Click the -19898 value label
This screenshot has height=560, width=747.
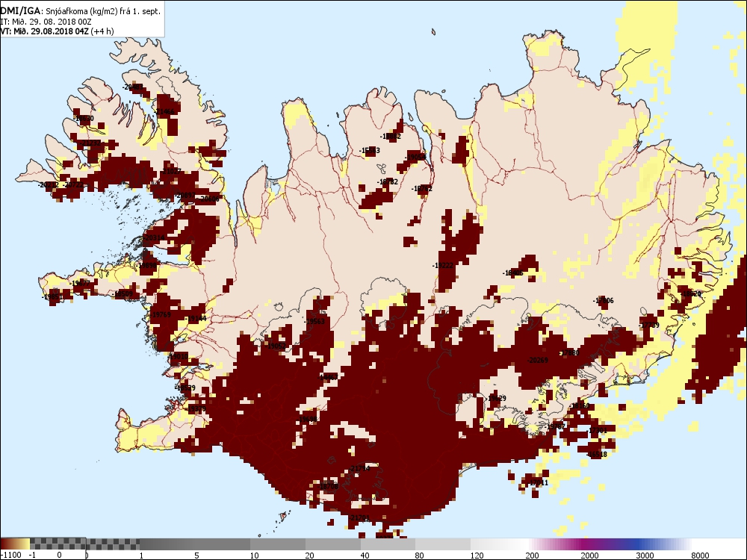pyautogui.click(x=146, y=266)
